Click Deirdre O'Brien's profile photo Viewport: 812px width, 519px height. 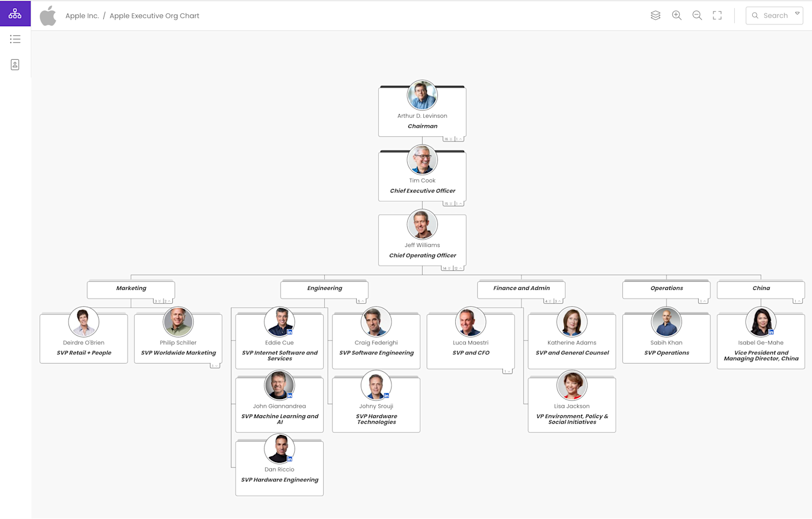pyautogui.click(x=84, y=322)
